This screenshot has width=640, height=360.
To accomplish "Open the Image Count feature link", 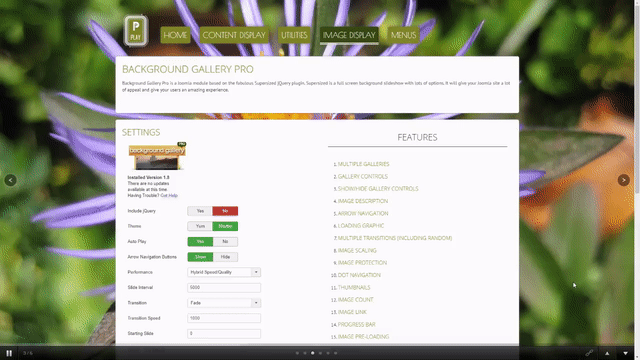I will [x=356, y=300].
